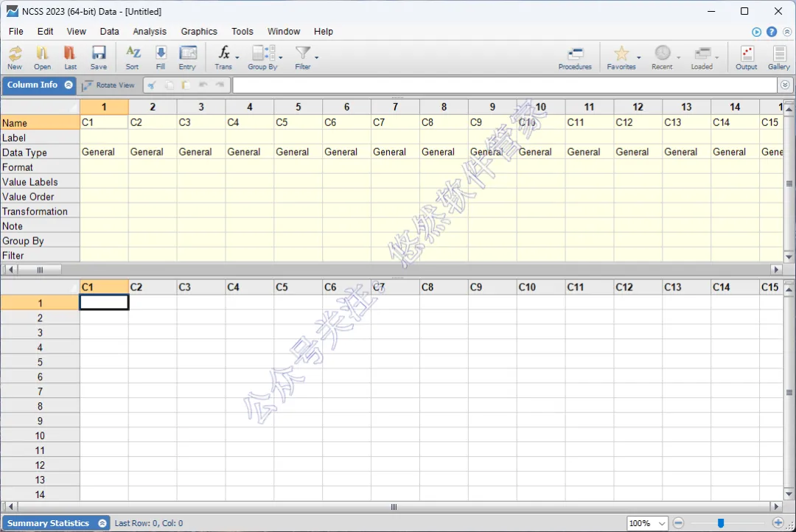
Task: Select the Value Order row header
Action: [x=40, y=197]
